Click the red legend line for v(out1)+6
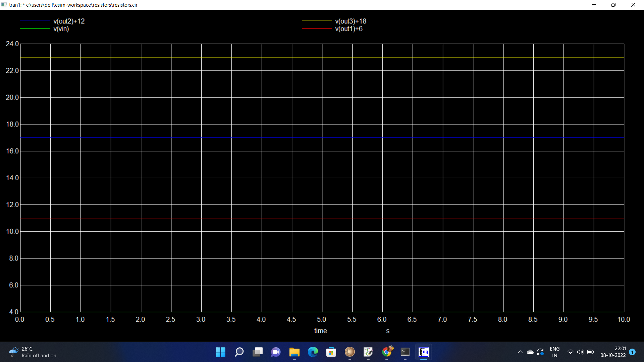Screen dimensions: 644x362 coord(317,28)
